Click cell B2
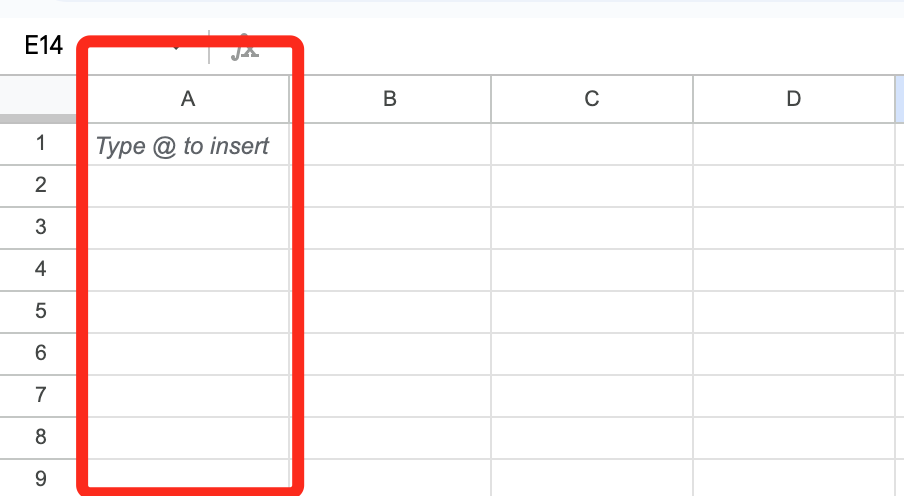 [x=390, y=186]
